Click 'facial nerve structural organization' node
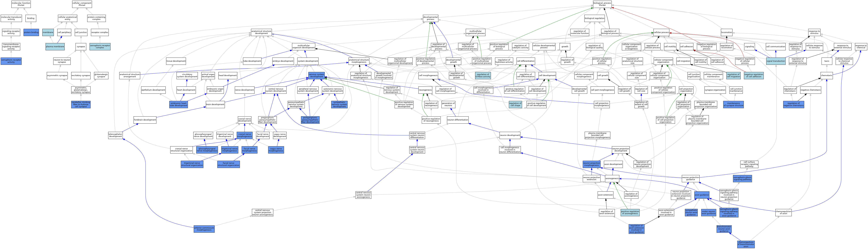Screen dimensions: 868x249 pos(228,164)
